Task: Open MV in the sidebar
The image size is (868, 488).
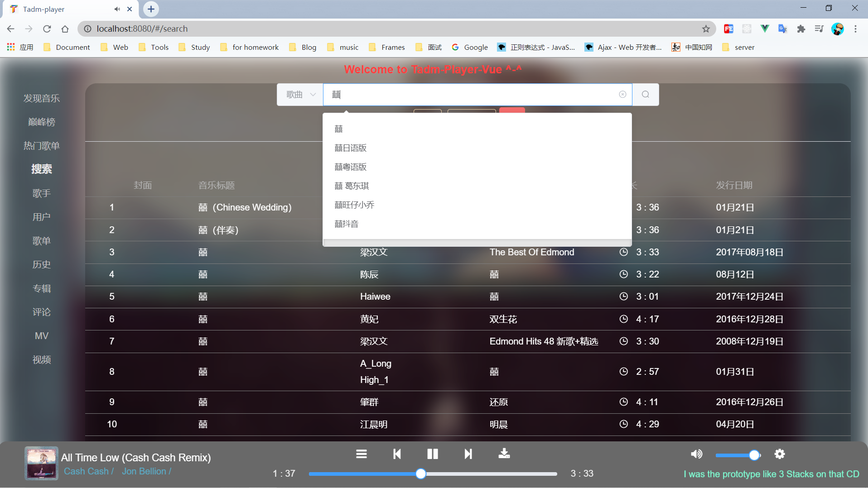Action: [42, 336]
